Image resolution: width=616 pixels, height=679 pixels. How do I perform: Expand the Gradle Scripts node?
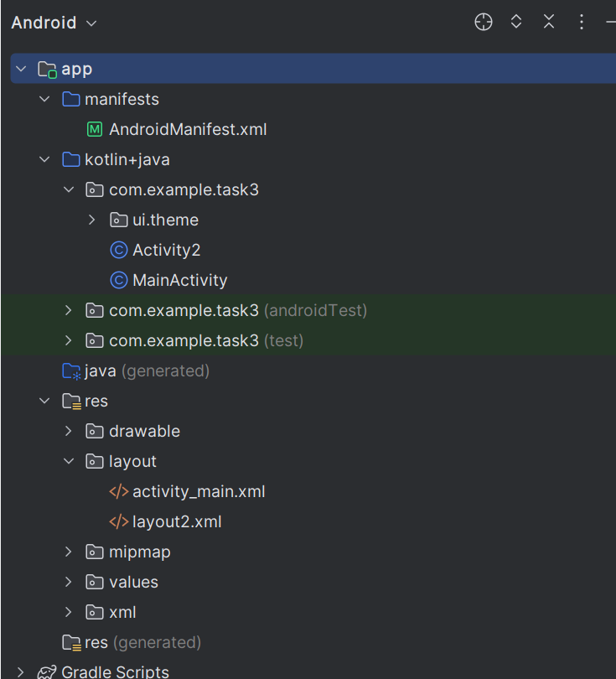[21, 672]
